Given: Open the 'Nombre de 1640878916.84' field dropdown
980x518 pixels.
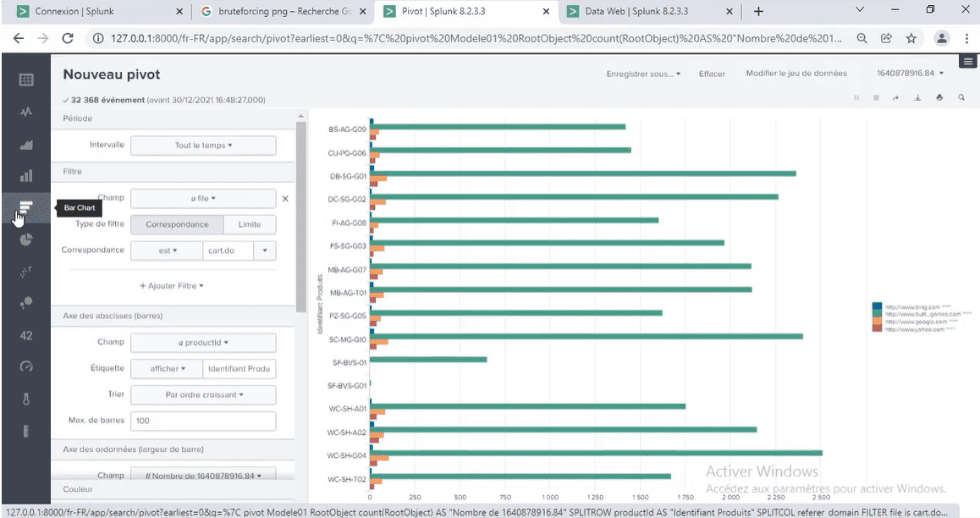Looking at the screenshot, I should (x=203, y=476).
